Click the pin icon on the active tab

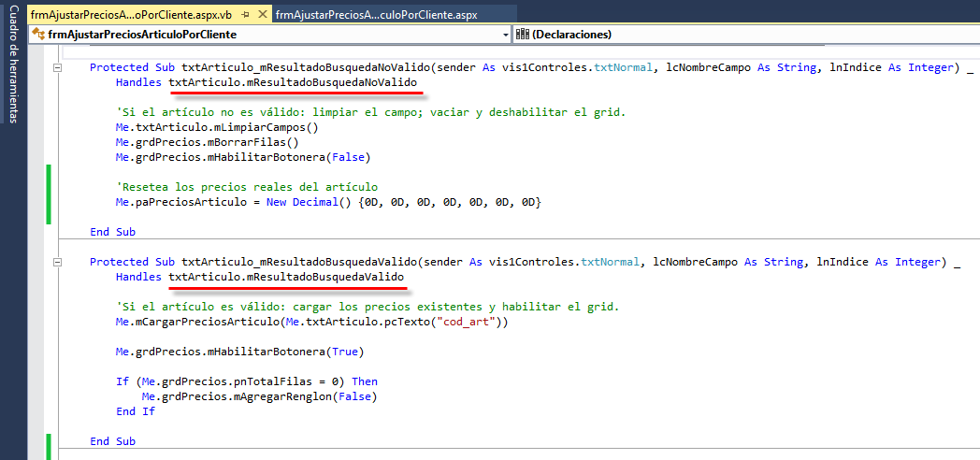tap(245, 15)
